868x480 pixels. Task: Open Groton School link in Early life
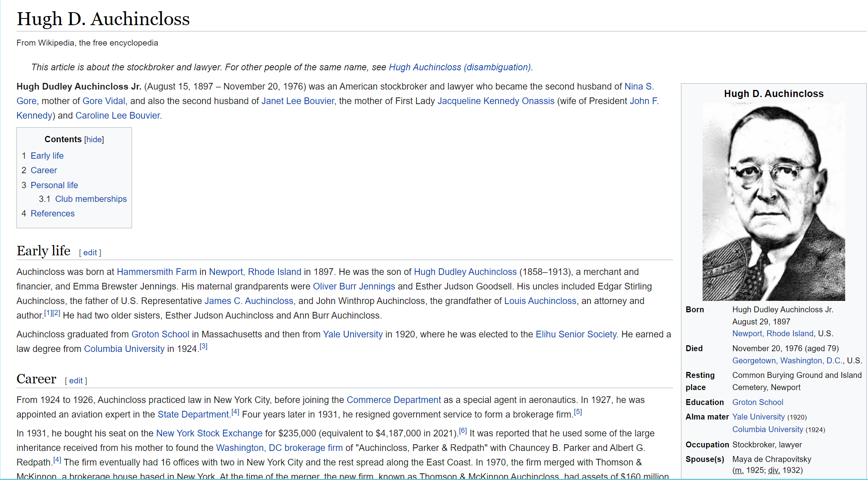(x=160, y=334)
